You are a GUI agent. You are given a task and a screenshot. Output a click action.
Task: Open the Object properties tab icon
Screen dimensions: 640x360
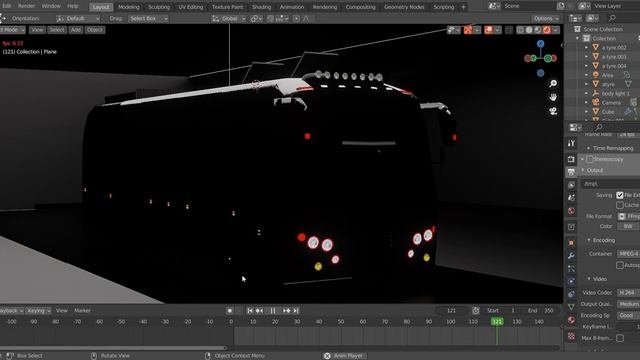click(x=571, y=243)
